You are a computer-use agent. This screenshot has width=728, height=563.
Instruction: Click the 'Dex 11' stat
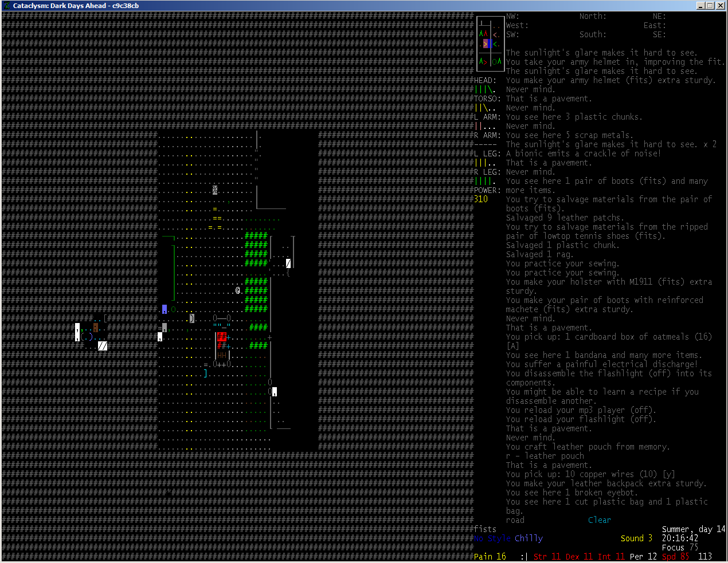[x=580, y=557]
